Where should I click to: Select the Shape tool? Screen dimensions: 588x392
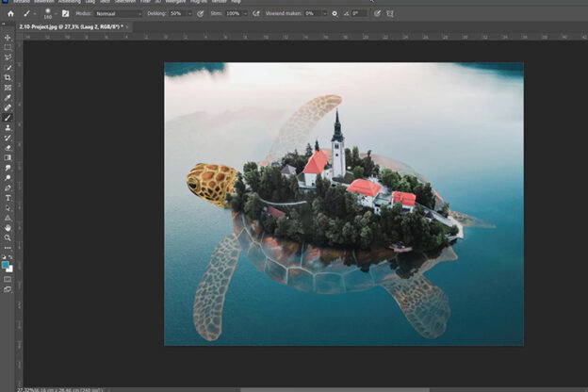tap(8, 218)
